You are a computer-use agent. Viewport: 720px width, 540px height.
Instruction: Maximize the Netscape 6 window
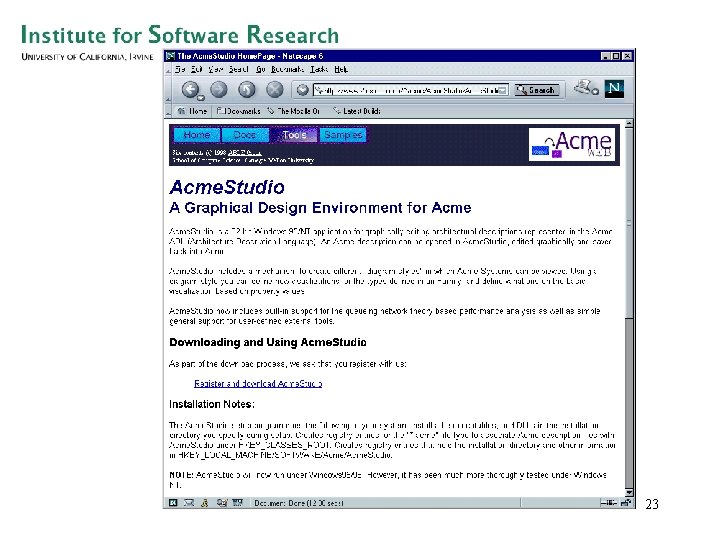pyautogui.click(x=616, y=56)
